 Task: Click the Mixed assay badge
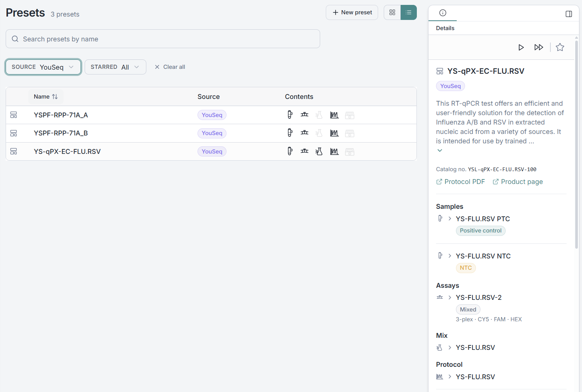coord(468,310)
